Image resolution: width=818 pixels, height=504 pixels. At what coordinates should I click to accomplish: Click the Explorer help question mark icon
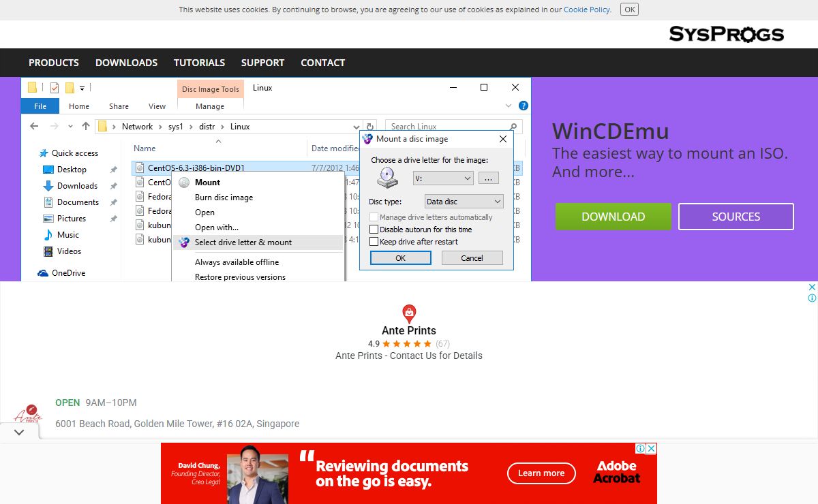[524, 106]
